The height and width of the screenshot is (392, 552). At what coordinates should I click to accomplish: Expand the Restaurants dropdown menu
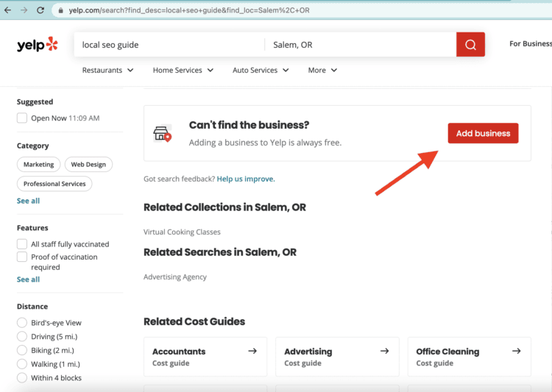click(107, 71)
